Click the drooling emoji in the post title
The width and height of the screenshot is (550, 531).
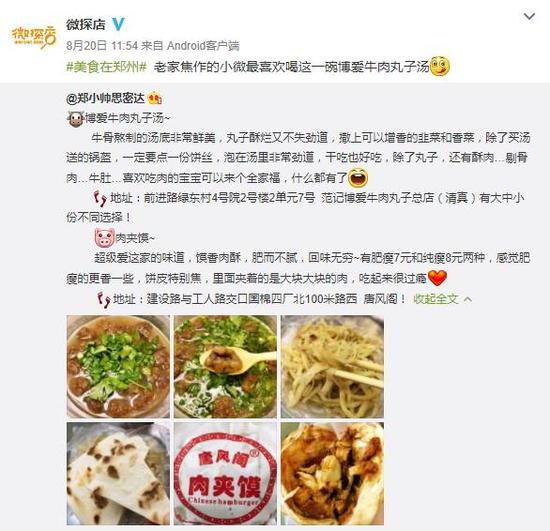click(x=440, y=66)
